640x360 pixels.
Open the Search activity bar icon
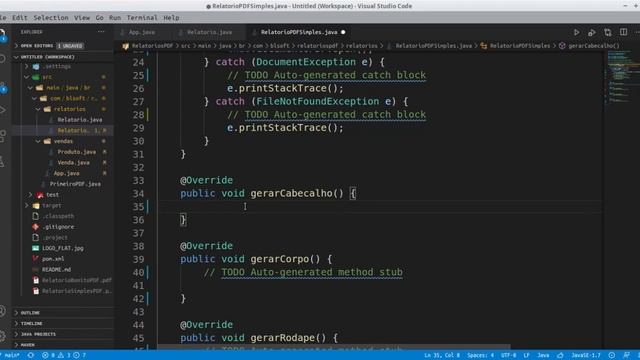2,59
